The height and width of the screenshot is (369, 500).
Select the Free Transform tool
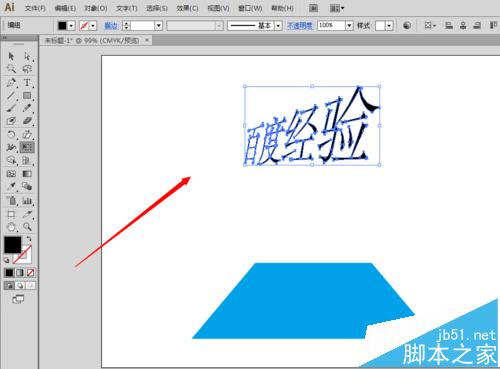click(27, 147)
